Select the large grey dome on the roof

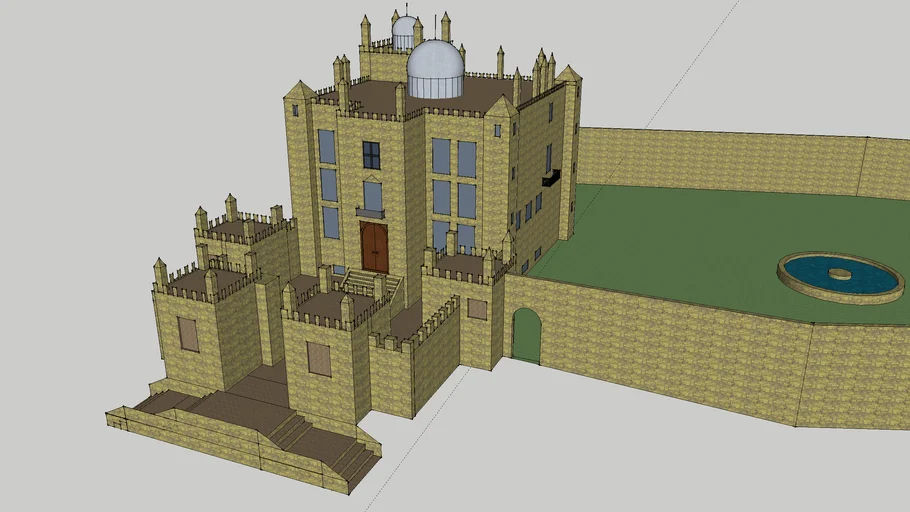[435, 69]
